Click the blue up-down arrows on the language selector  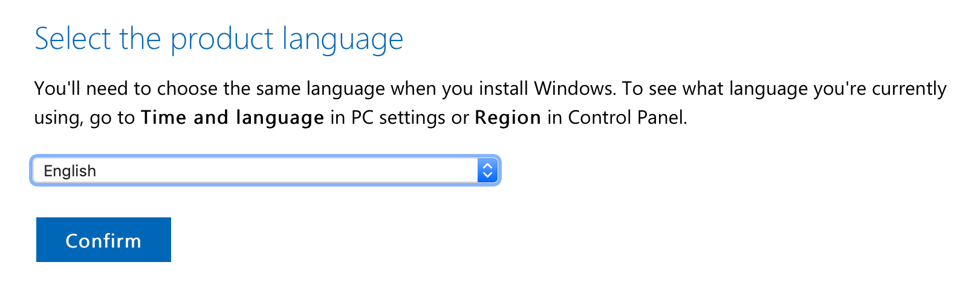[487, 171]
